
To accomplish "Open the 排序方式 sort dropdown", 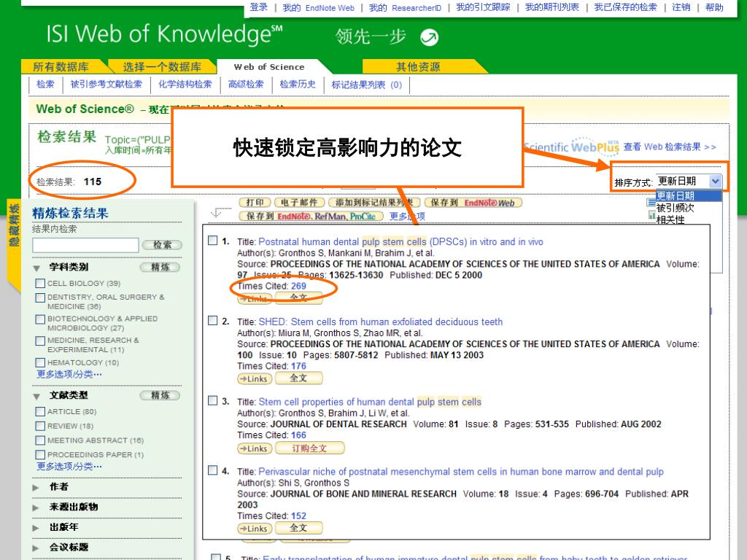I will pos(689,181).
